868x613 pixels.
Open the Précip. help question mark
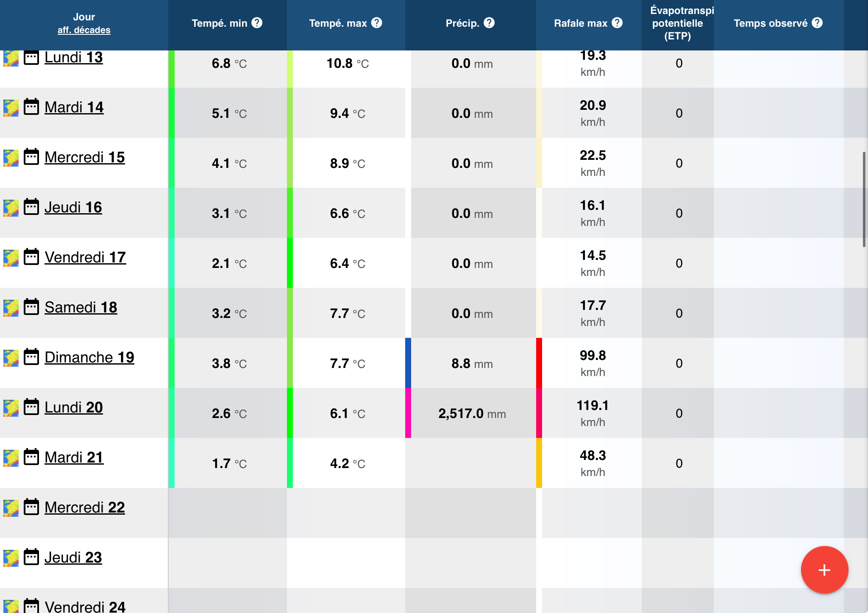coord(489,23)
